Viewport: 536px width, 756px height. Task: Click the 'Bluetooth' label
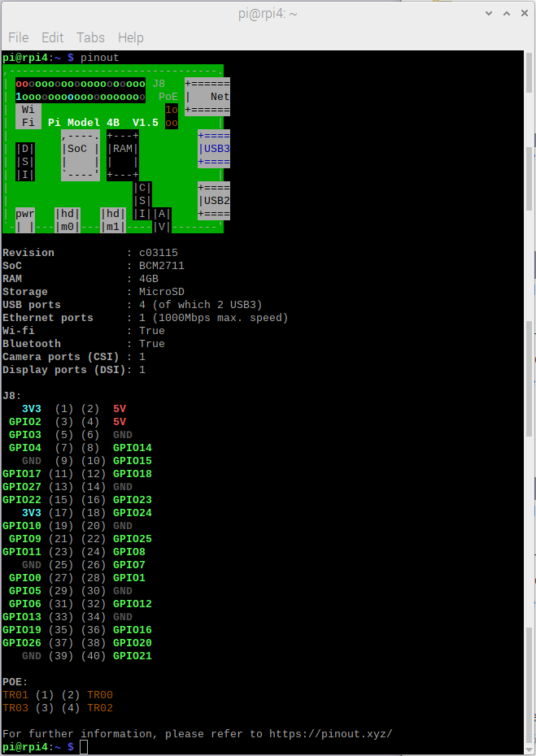pyautogui.click(x=32, y=344)
